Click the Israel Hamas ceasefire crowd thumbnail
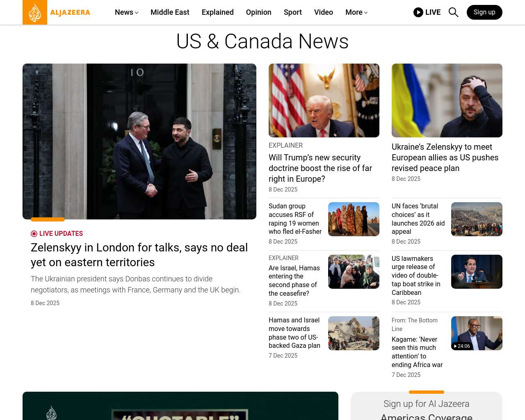Viewport: 525px width, 420px height. pyautogui.click(x=354, y=272)
